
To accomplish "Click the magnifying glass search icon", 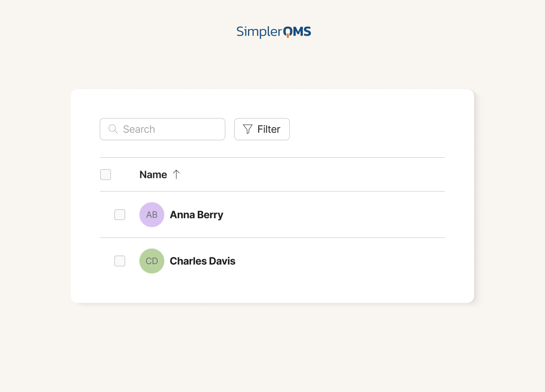I will coord(113,129).
